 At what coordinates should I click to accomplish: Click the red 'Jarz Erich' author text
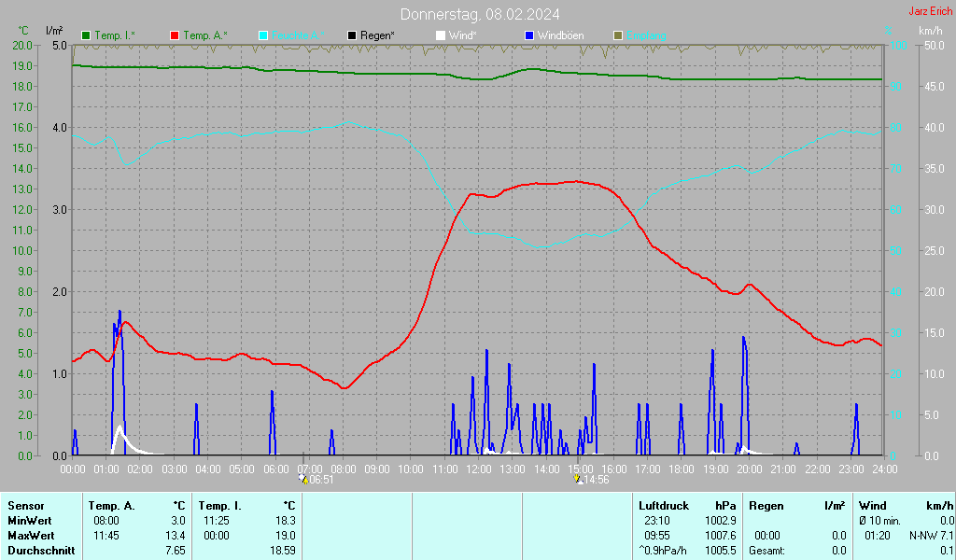click(931, 11)
